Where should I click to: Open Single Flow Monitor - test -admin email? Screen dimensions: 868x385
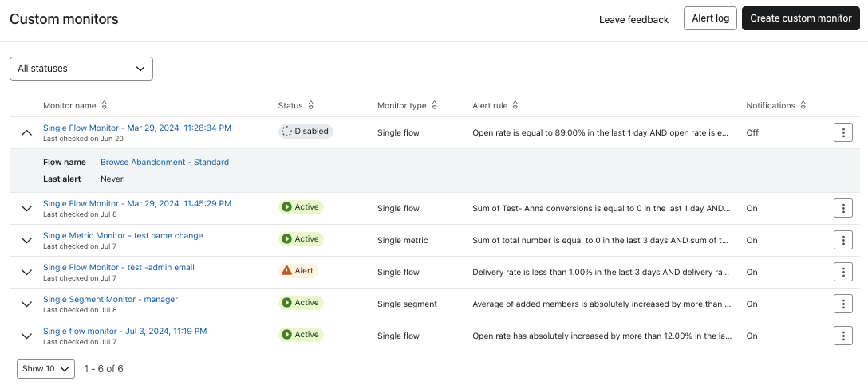[x=119, y=267]
